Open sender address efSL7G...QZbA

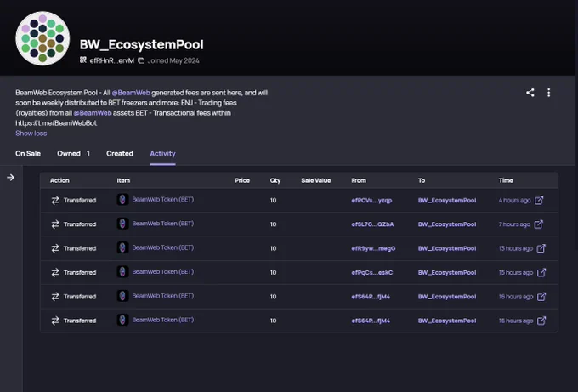372,224
